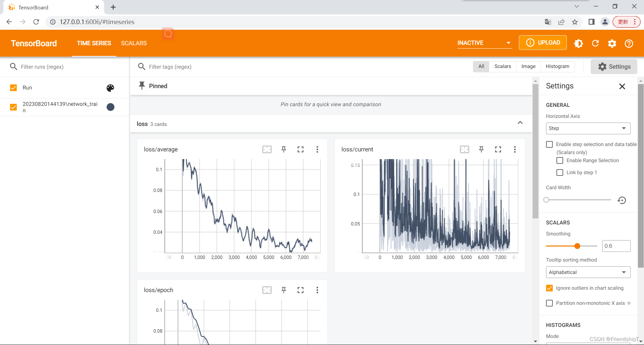Toggle Ignore outliers in chart scaling

[549, 288]
